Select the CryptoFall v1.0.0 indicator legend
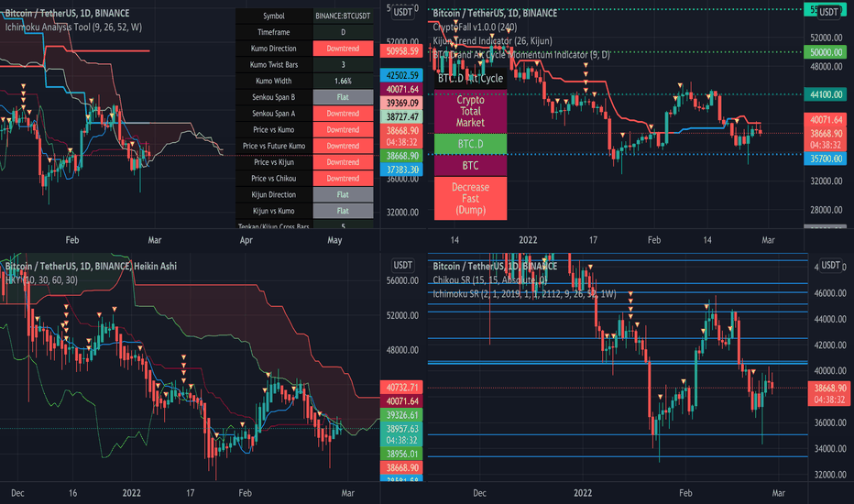The height and width of the screenshot is (504, 854). point(475,27)
